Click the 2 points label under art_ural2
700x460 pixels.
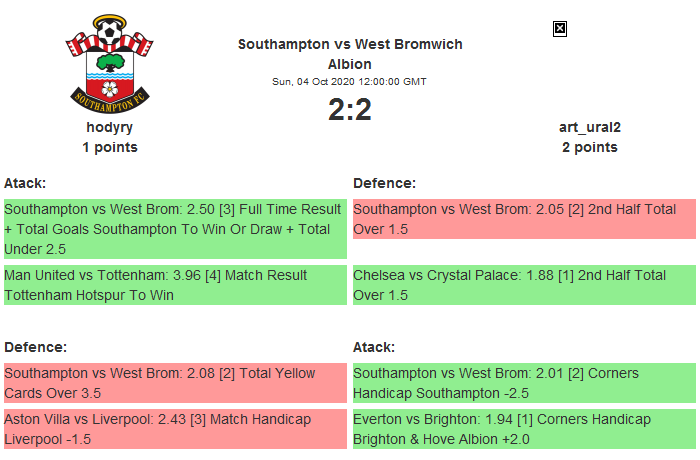[589, 147]
